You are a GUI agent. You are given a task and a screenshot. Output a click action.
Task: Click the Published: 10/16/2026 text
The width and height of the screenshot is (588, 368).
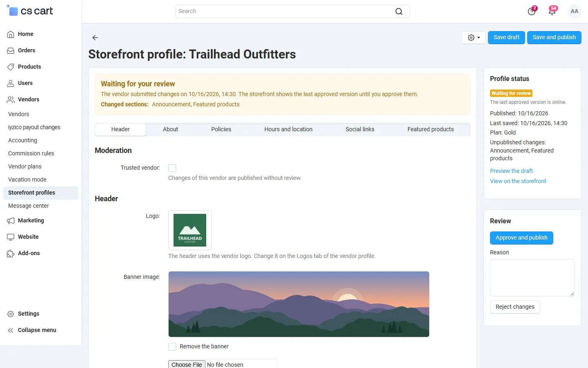[519, 113]
